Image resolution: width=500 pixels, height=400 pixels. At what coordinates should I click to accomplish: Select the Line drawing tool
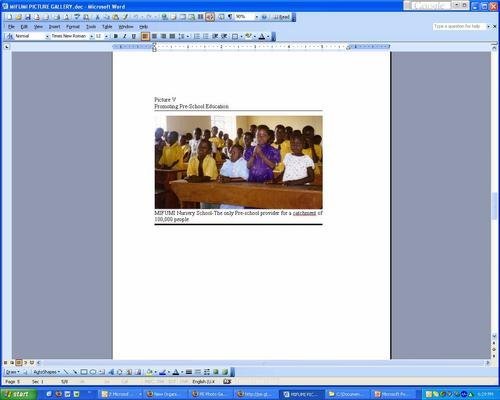(x=66, y=372)
